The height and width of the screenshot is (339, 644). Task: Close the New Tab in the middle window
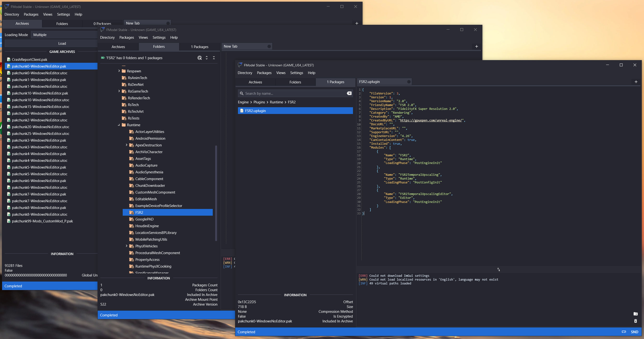point(269,47)
